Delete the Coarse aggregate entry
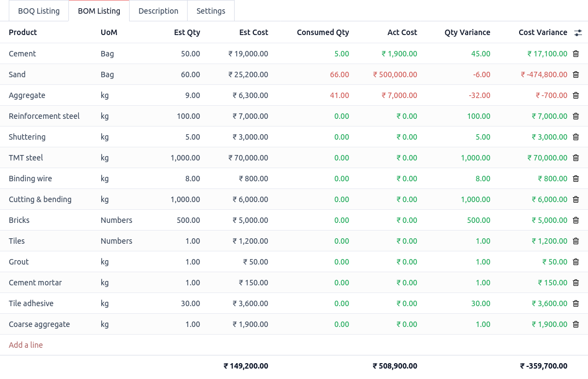Image resolution: width=588 pixels, height=379 pixels. (x=575, y=324)
